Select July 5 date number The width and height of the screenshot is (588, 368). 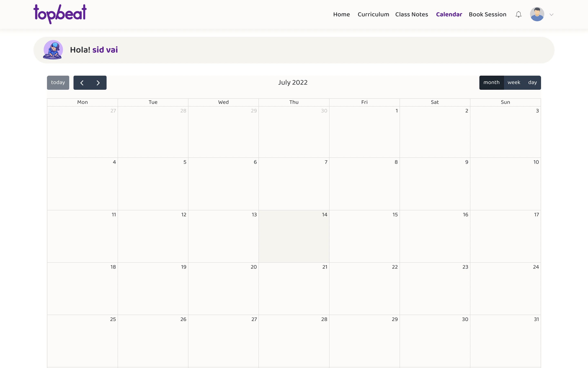point(185,162)
